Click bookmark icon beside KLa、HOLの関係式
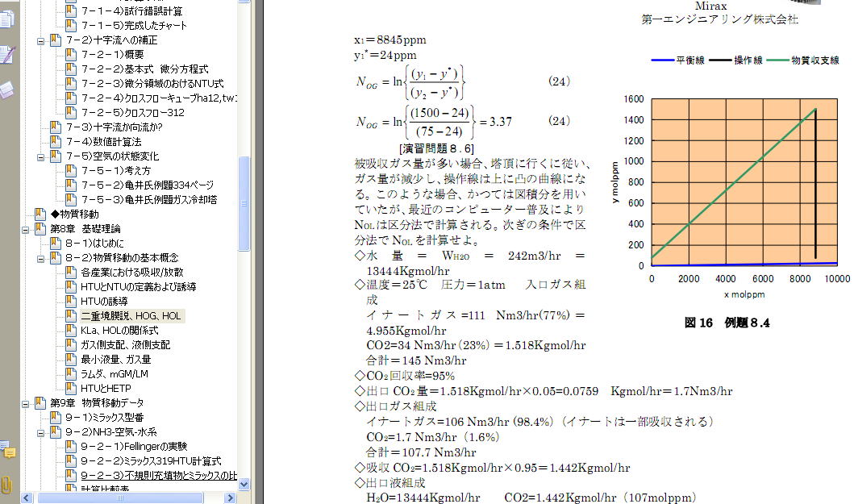Viewport: 854px width, 504px height. 71,330
